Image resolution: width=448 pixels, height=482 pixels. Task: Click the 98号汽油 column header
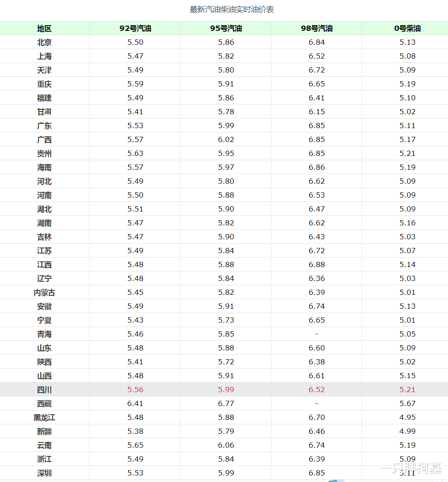pyautogui.click(x=316, y=28)
